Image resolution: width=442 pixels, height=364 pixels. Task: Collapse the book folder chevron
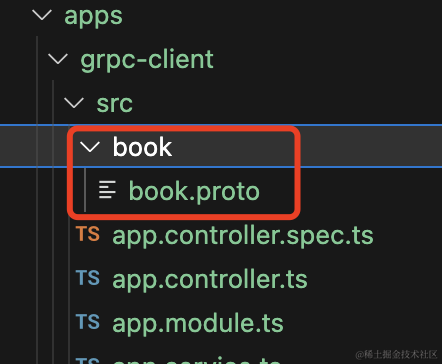coord(90,147)
